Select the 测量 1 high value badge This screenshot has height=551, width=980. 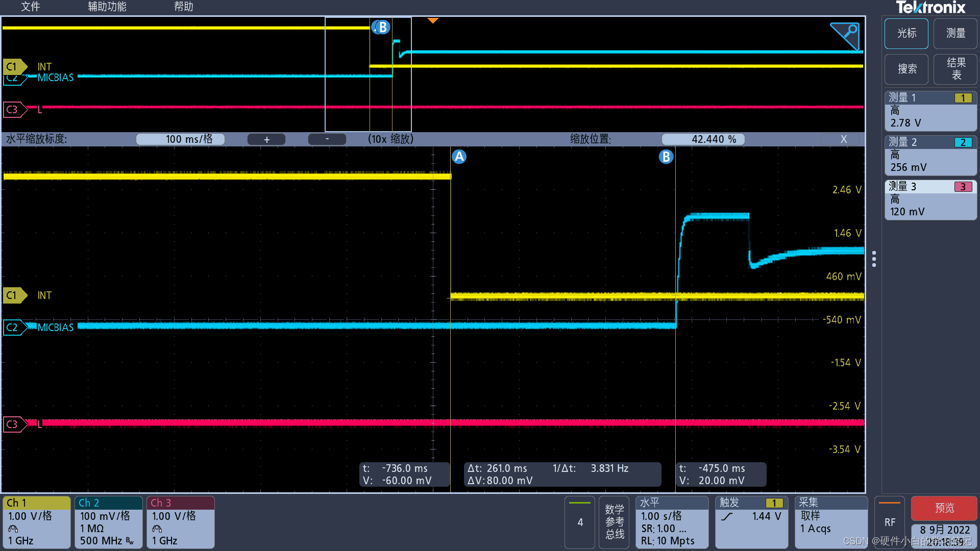point(930,111)
